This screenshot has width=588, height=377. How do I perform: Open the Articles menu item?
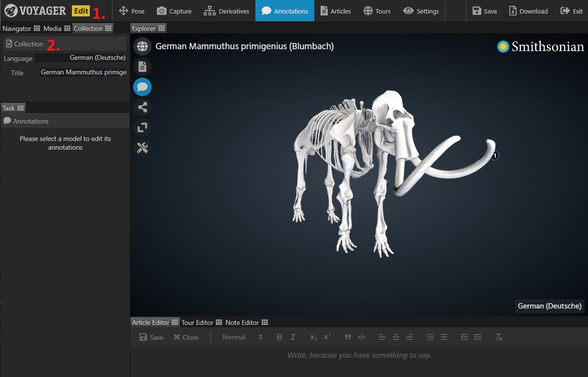(x=335, y=11)
